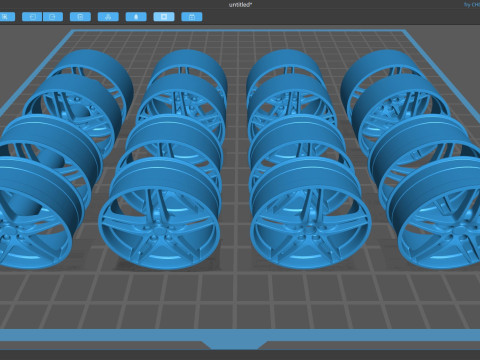Screen dimensions: 480x360
Task: Click the highlighted square toolbar icon
Action: (164, 17)
